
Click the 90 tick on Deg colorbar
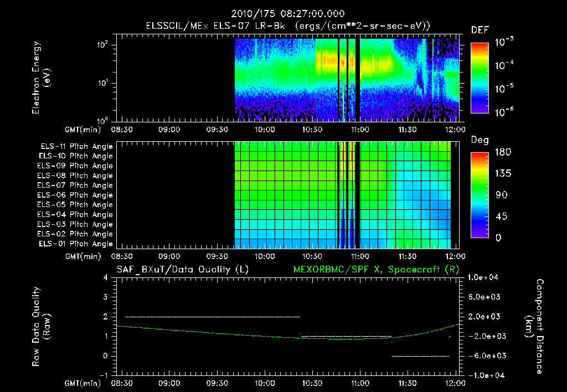point(501,195)
